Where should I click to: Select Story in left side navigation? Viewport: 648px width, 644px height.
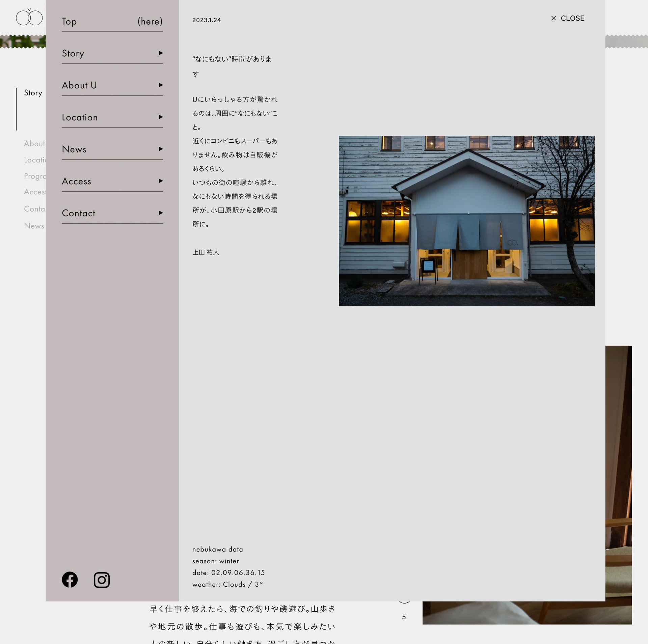click(x=33, y=93)
